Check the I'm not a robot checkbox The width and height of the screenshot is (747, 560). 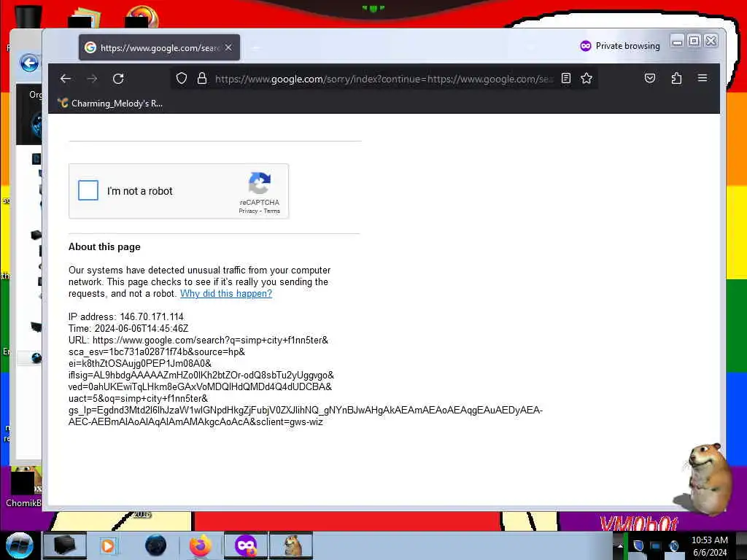pos(88,190)
